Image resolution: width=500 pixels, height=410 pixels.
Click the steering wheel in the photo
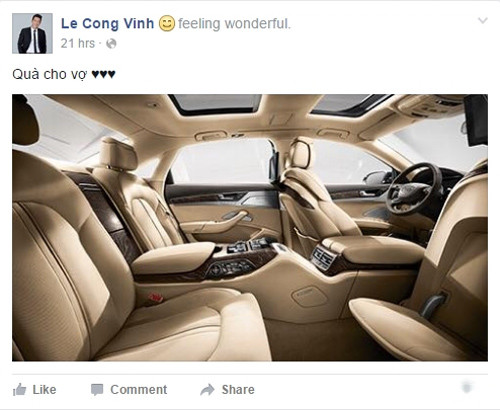click(413, 188)
